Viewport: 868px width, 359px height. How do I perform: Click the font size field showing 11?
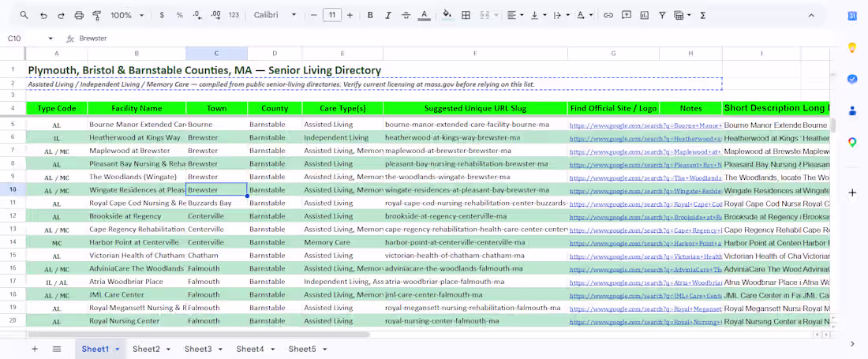point(332,16)
